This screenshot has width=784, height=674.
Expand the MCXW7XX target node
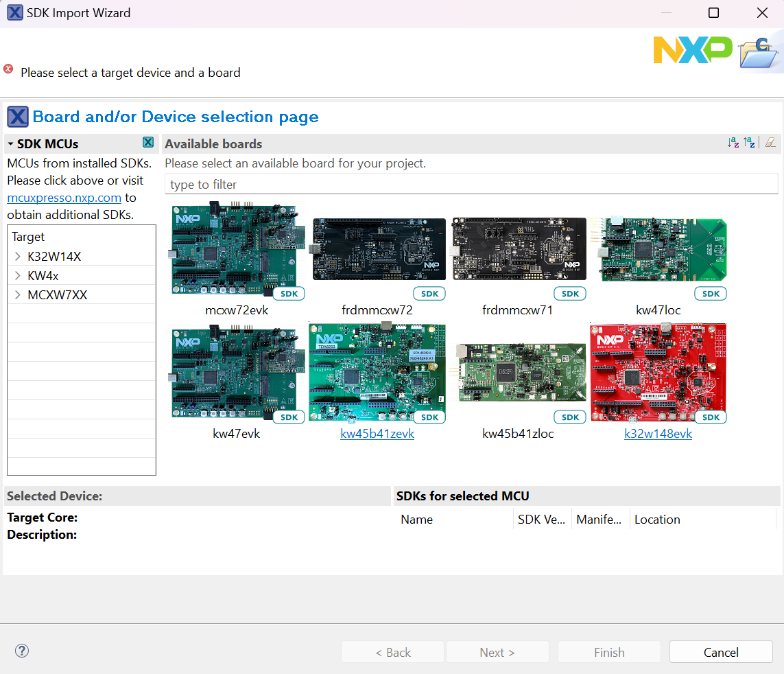click(x=18, y=295)
